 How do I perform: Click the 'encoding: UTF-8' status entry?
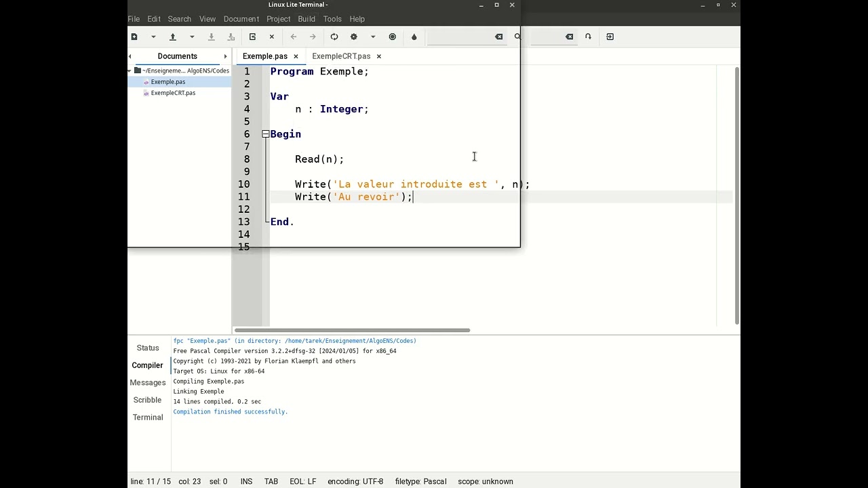pos(355,481)
